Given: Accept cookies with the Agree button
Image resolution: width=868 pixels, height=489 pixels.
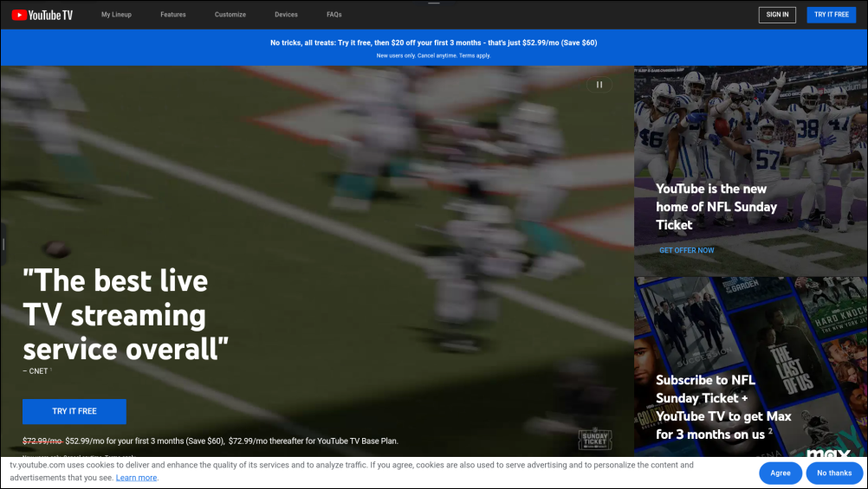Looking at the screenshot, I should (780, 473).
